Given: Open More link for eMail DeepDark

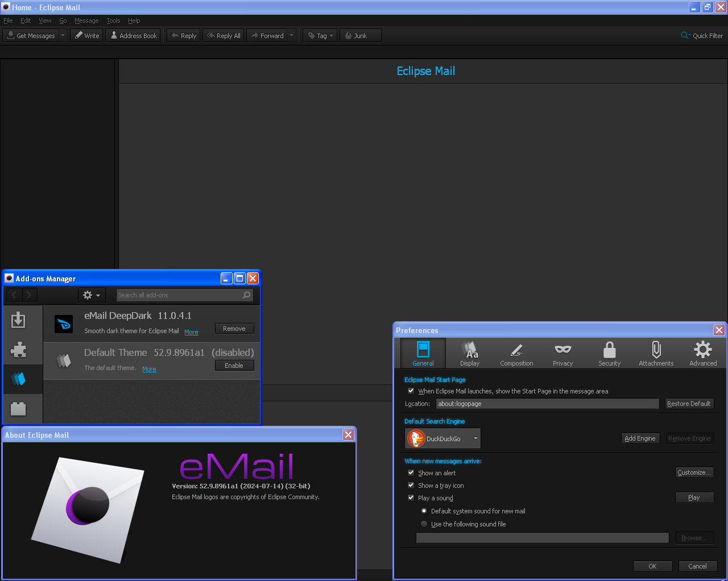Looking at the screenshot, I should pos(191,332).
